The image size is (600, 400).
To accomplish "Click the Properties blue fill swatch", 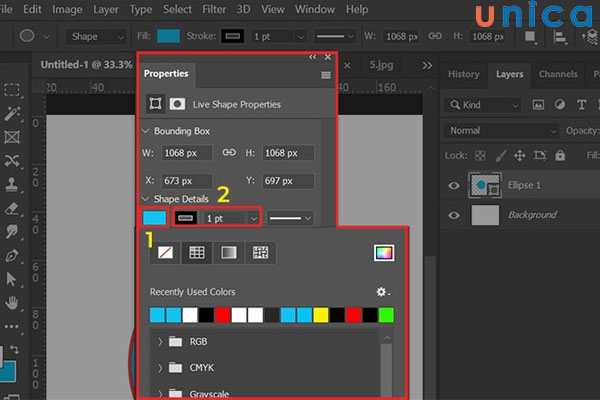I will tap(154, 218).
